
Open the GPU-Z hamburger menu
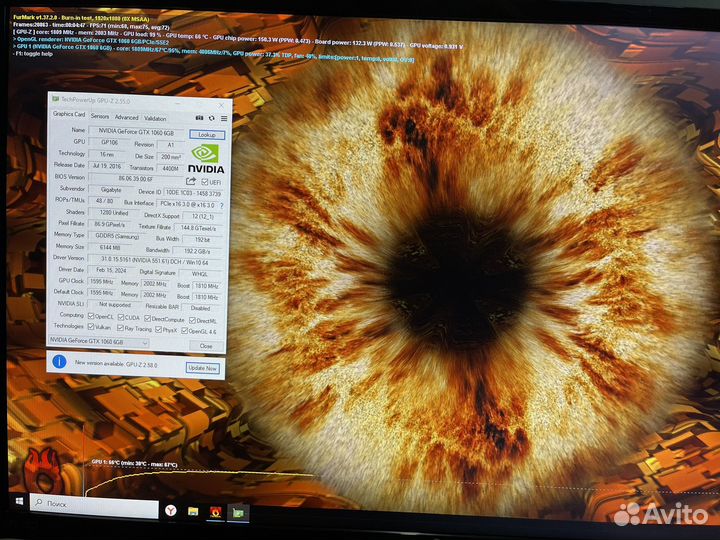point(223,117)
